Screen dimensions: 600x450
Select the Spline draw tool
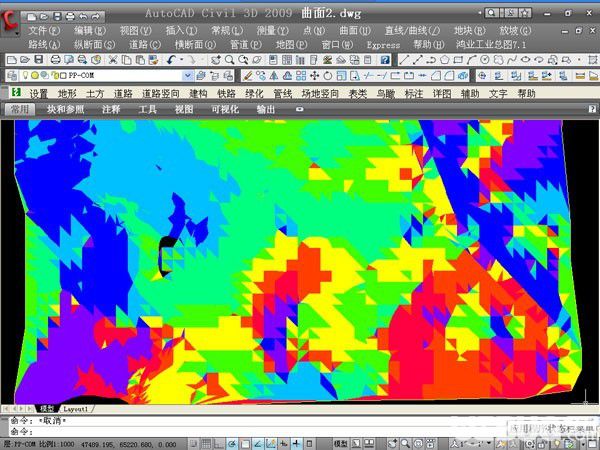coord(512,60)
